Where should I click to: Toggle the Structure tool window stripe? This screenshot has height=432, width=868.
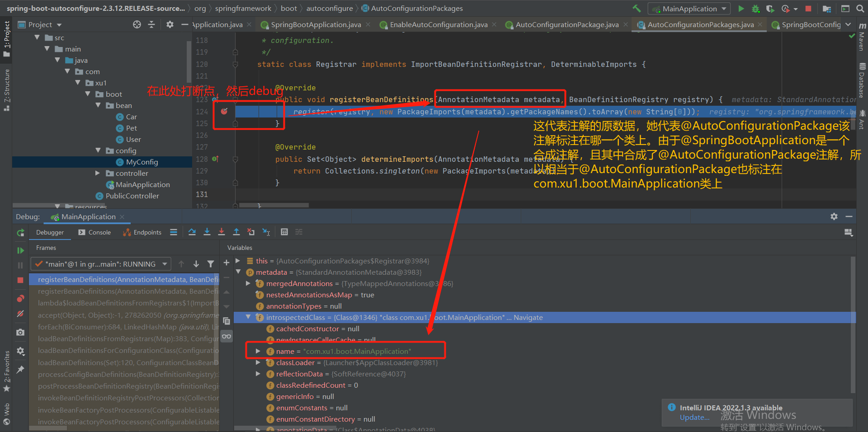tap(7, 90)
